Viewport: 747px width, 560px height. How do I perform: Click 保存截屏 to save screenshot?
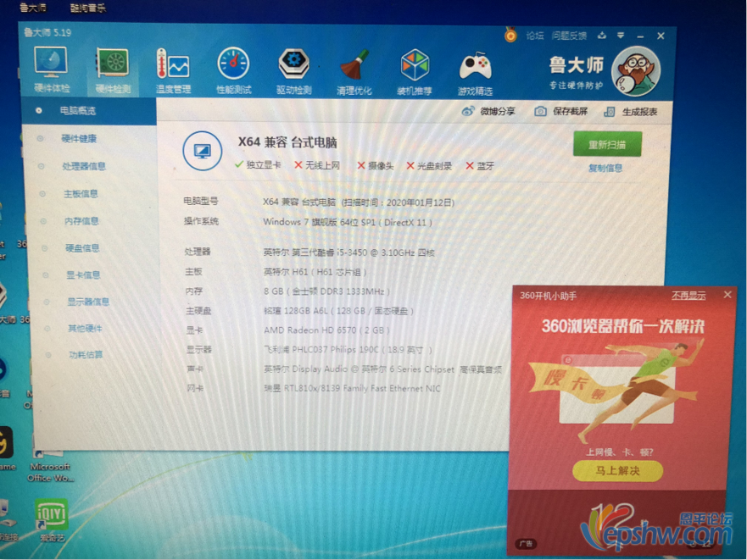[x=561, y=112]
